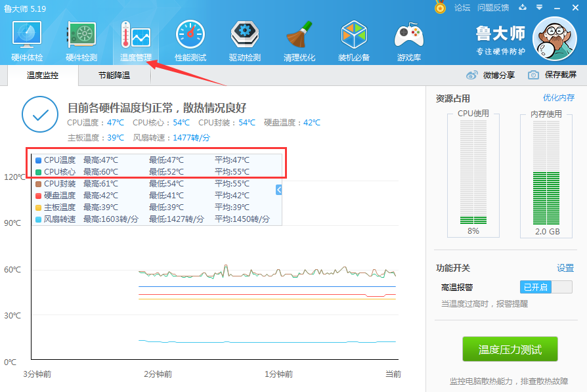Click the 2分钟前 axis label

(158, 374)
